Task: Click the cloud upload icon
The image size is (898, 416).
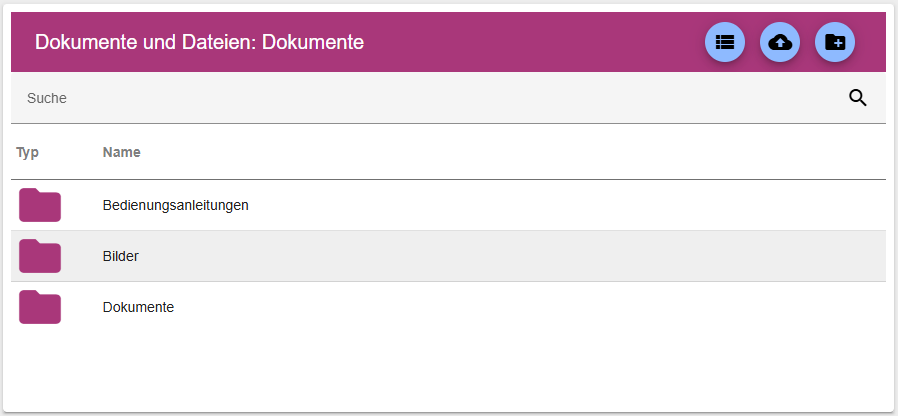Action: coord(780,43)
